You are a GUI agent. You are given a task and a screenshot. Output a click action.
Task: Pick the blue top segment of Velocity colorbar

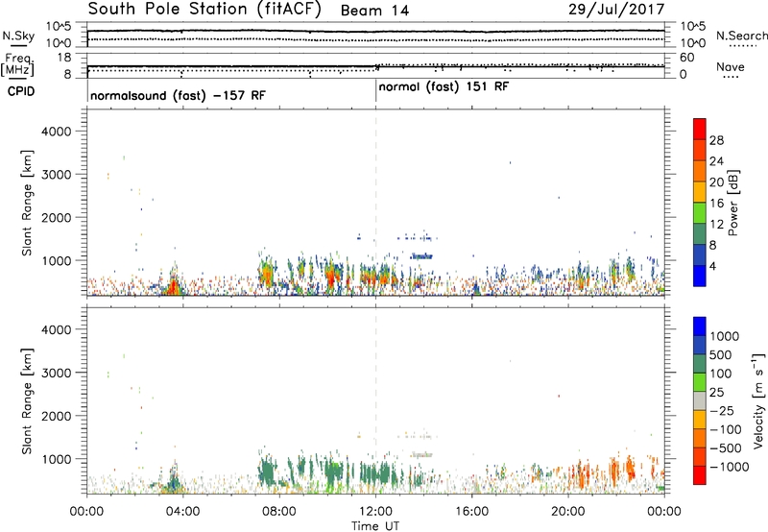coord(700,326)
